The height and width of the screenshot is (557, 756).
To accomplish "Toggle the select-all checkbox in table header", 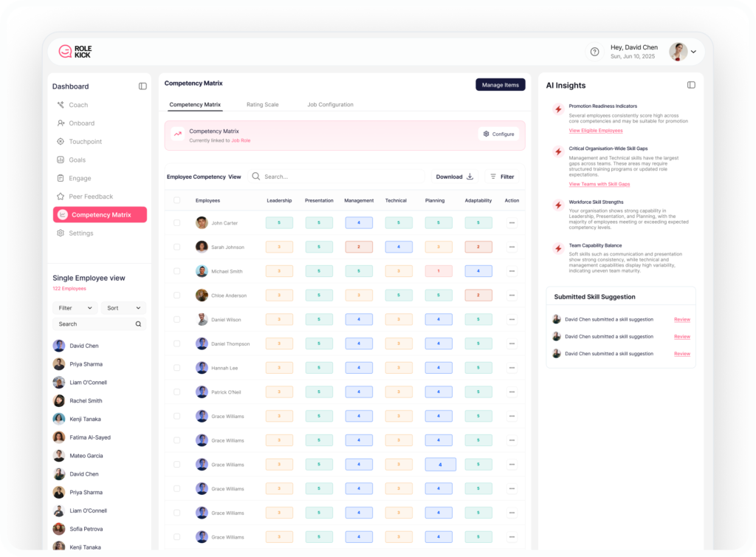I will click(176, 200).
